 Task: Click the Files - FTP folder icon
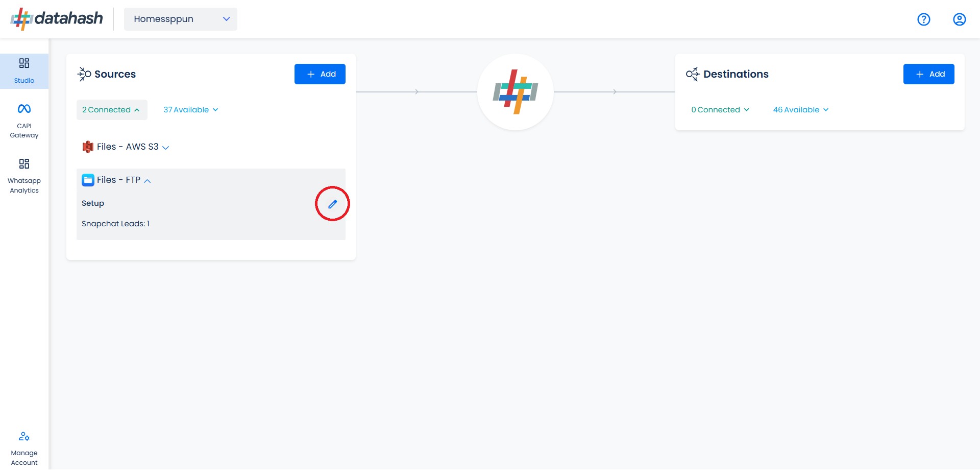[88, 180]
